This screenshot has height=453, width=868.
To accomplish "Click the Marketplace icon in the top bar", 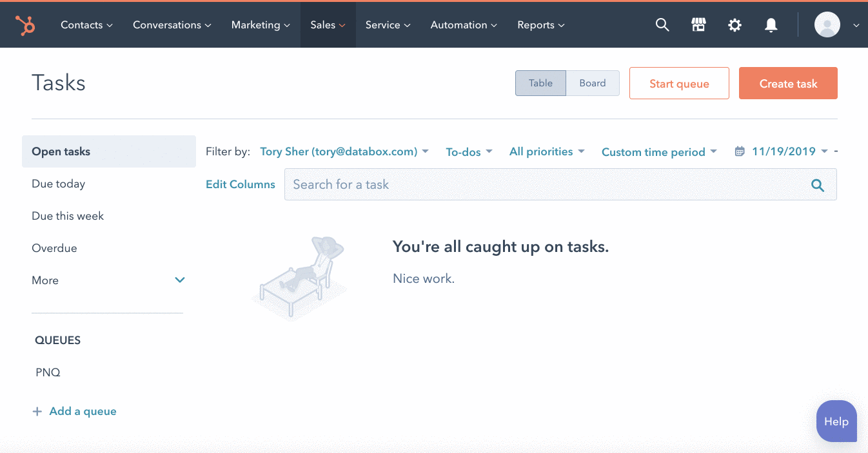I will (x=698, y=24).
